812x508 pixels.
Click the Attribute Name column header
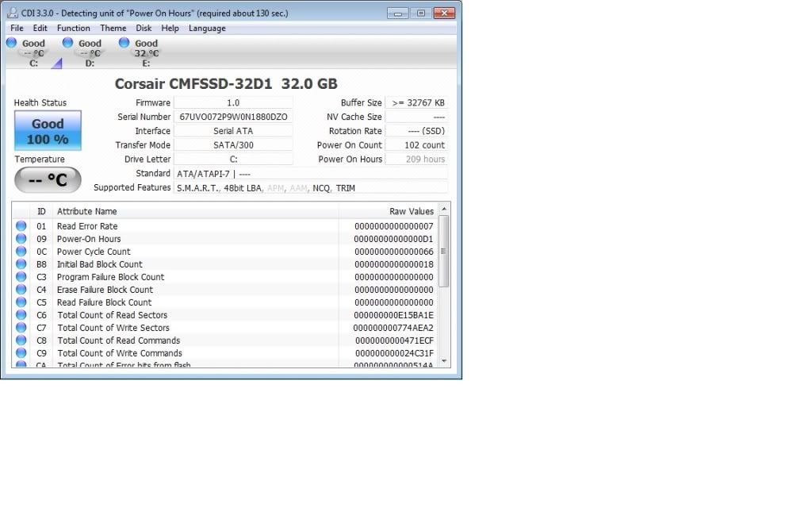click(x=196, y=211)
